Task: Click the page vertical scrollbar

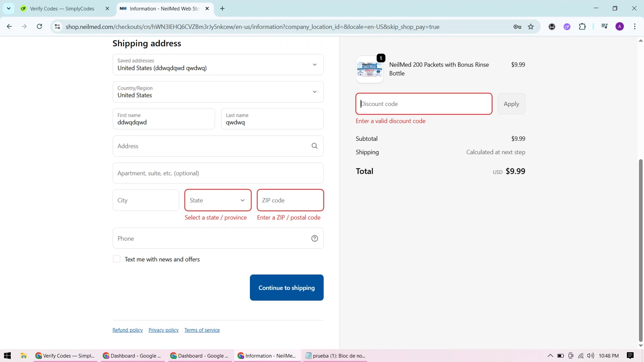Action: click(641, 251)
